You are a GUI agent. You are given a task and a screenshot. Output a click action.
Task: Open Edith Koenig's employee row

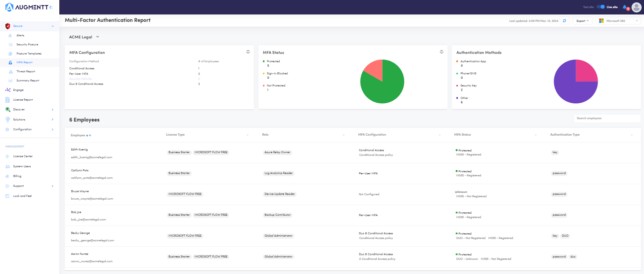[x=79, y=149]
